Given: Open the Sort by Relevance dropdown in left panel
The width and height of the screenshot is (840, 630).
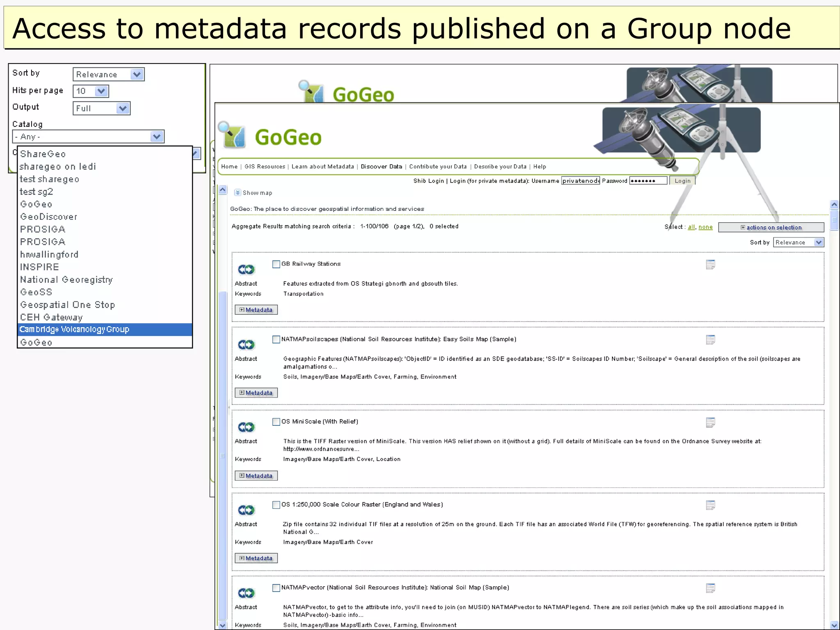Looking at the screenshot, I should coord(108,74).
